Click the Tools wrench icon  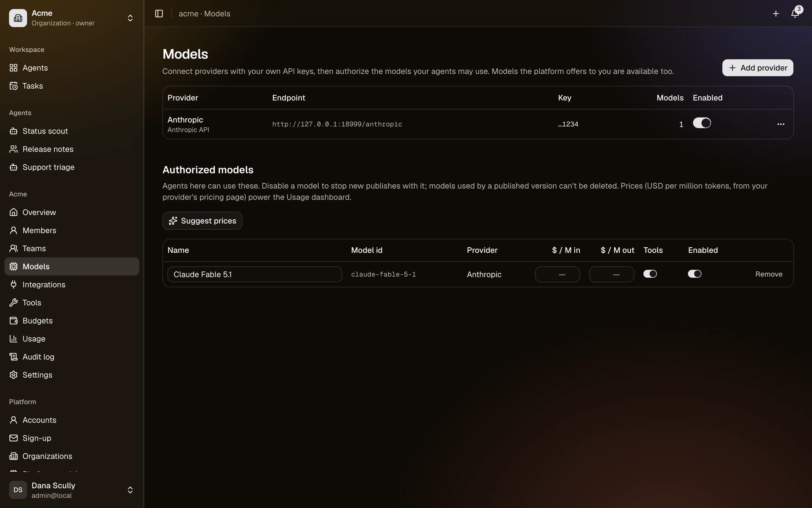pos(14,303)
